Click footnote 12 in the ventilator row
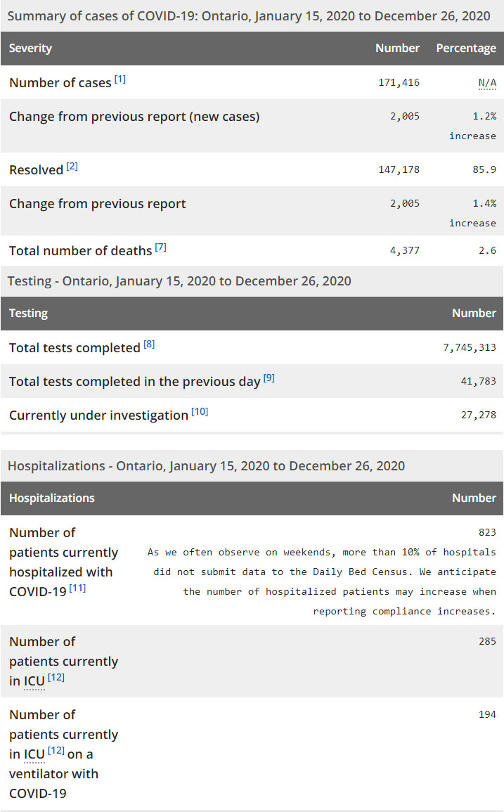504x812 pixels. coord(56,751)
